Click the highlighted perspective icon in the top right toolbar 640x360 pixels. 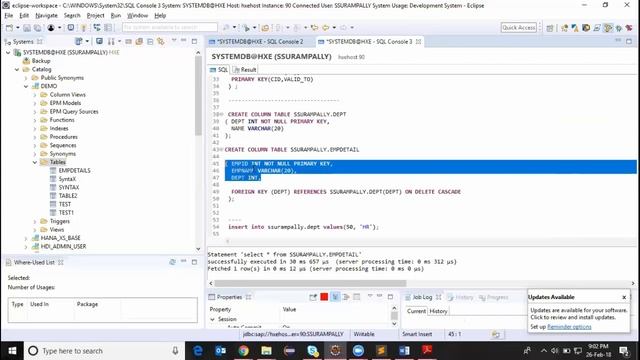coord(608,28)
